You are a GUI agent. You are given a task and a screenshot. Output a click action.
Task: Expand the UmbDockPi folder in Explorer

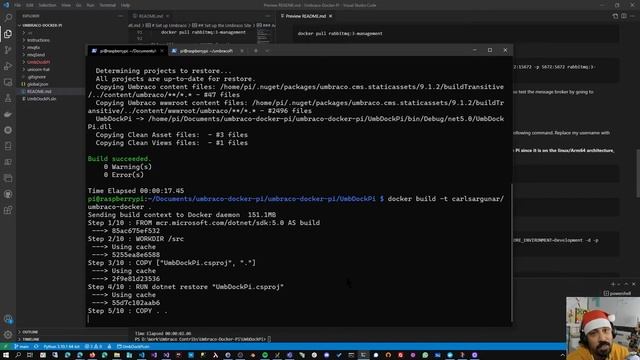(x=38, y=62)
